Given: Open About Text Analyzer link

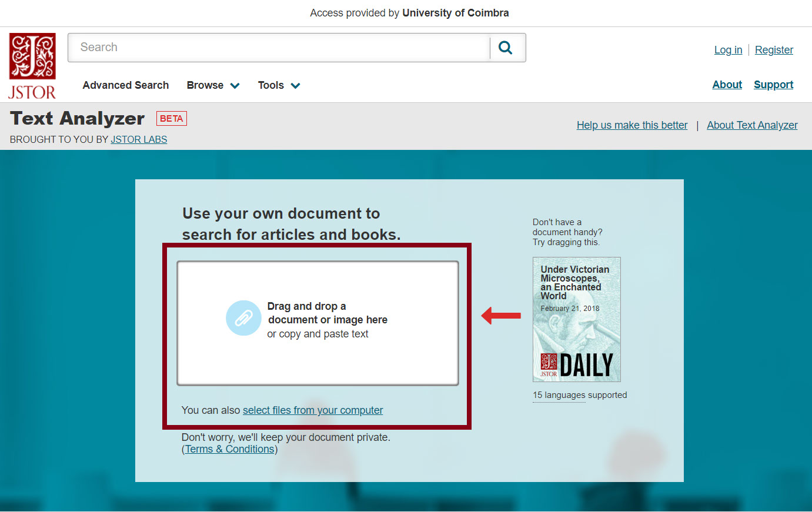Looking at the screenshot, I should coord(752,125).
